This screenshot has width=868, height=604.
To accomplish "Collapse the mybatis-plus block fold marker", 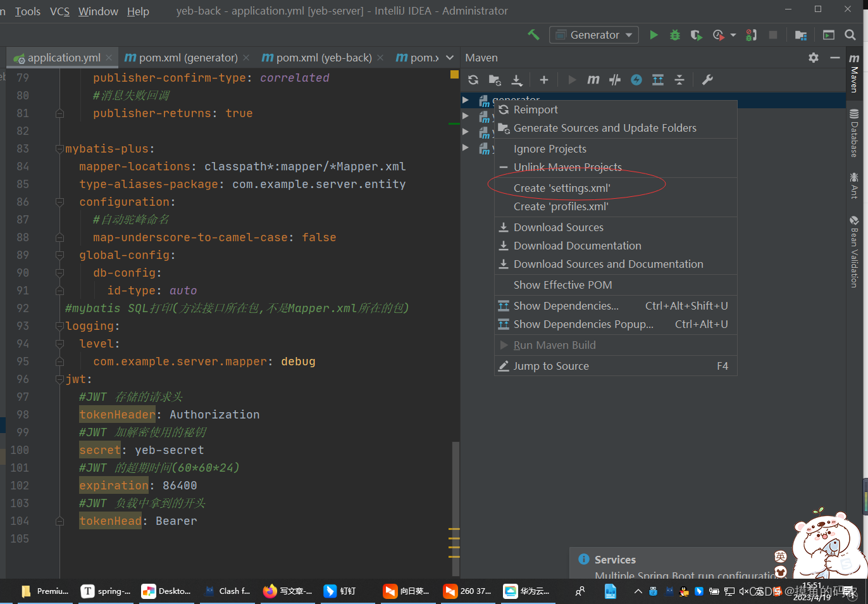I will tap(59, 149).
